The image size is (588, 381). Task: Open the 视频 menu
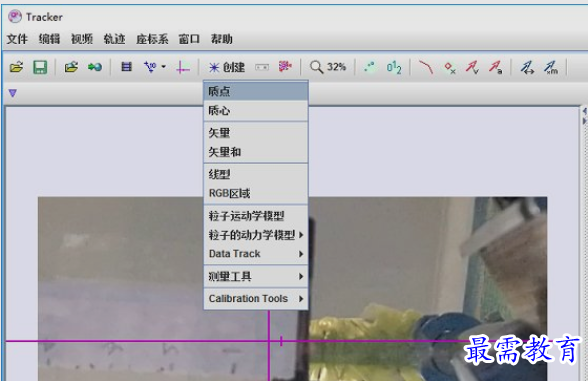tap(82, 39)
